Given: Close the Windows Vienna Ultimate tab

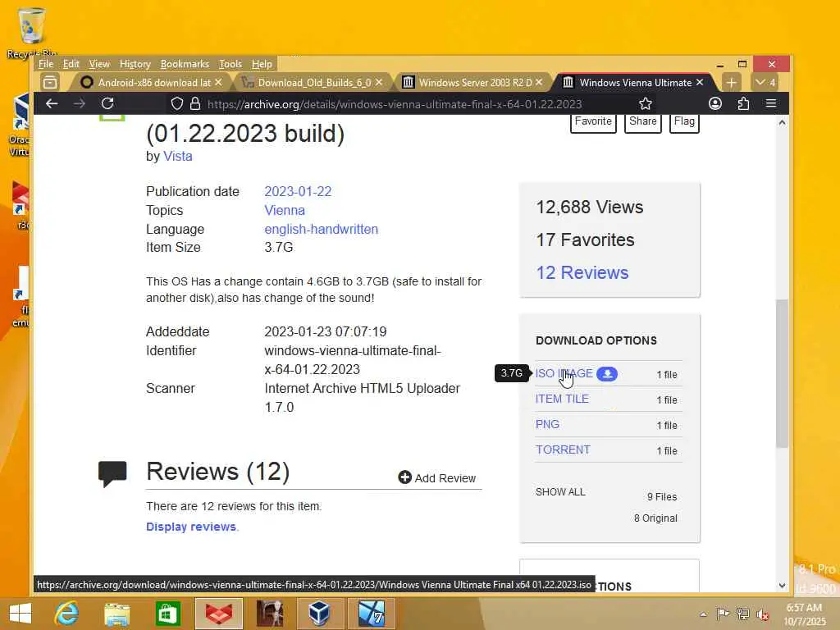Looking at the screenshot, I should (700, 83).
